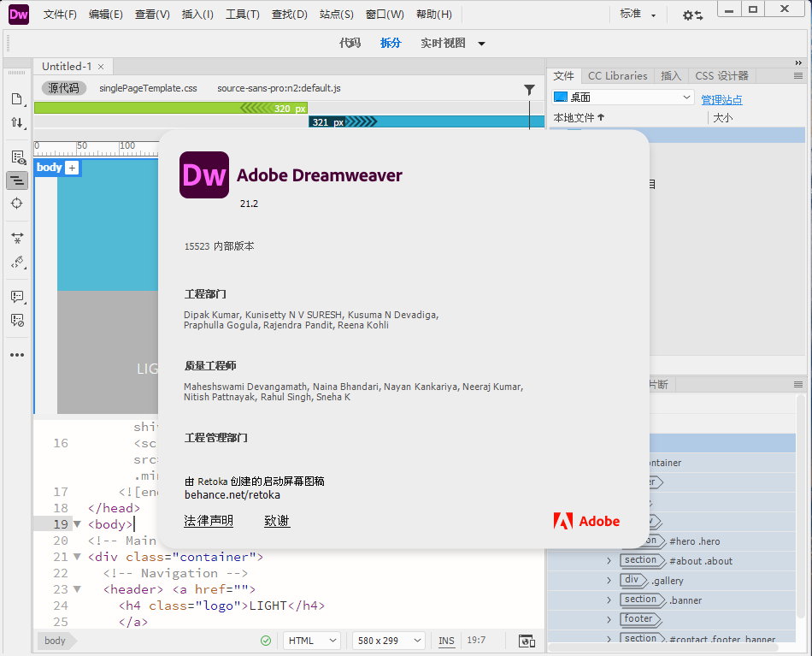
Task: Switch to 代码 view
Action: click(350, 43)
